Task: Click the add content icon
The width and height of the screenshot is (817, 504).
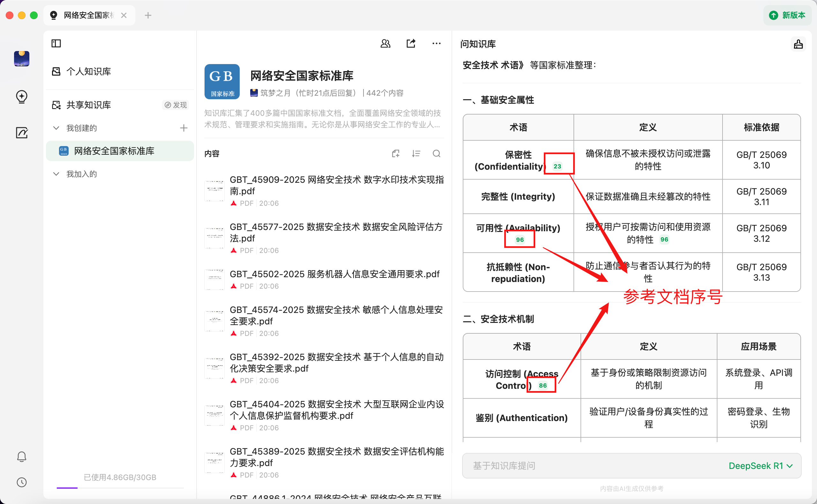Action: click(x=395, y=153)
